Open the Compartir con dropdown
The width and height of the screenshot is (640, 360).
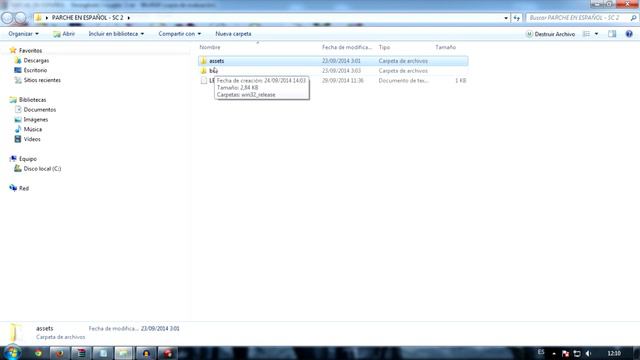click(x=180, y=34)
